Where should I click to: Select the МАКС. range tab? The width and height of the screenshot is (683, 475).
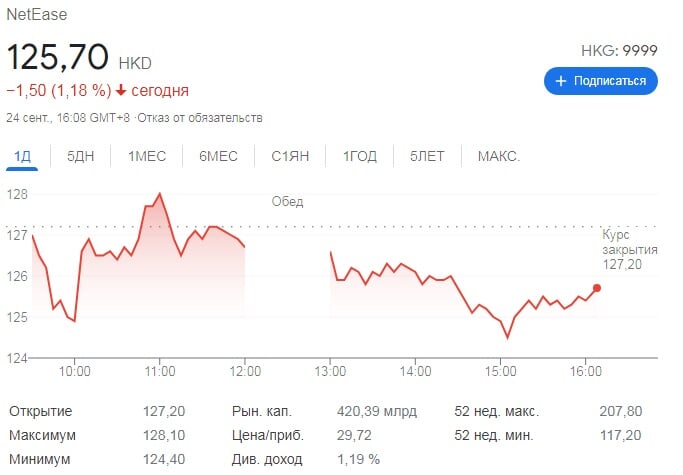499,156
